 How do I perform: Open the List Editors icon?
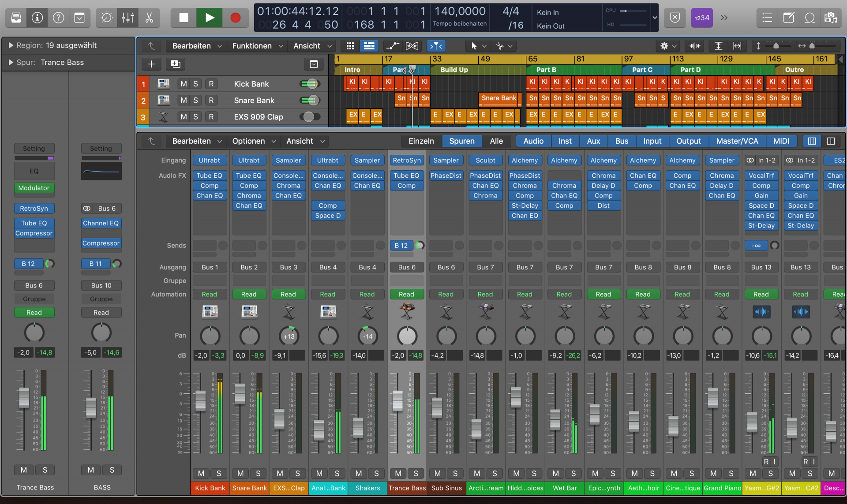pos(767,18)
